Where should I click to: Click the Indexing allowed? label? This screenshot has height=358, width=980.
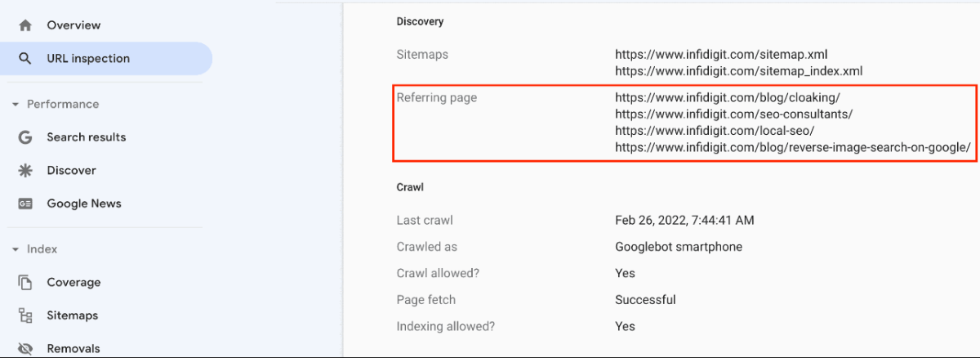tap(446, 326)
